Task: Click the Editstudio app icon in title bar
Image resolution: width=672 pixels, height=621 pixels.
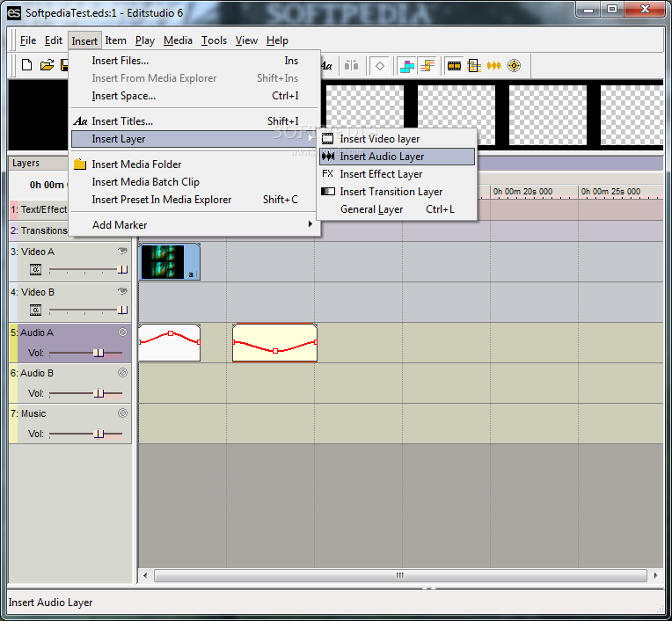Action: pos(14,13)
